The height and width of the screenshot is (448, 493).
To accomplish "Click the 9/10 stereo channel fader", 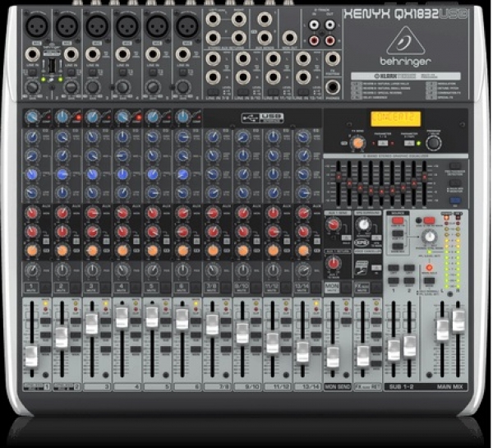I will (x=242, y=333).
